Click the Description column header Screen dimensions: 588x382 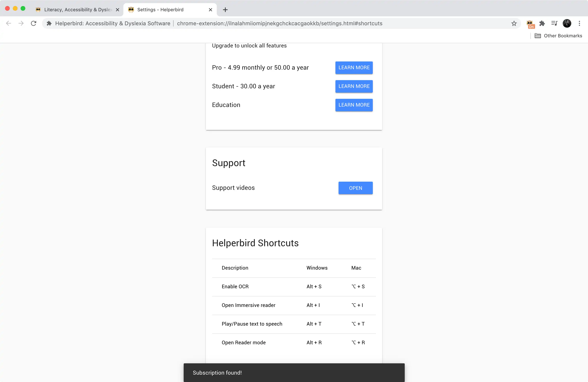235,268
